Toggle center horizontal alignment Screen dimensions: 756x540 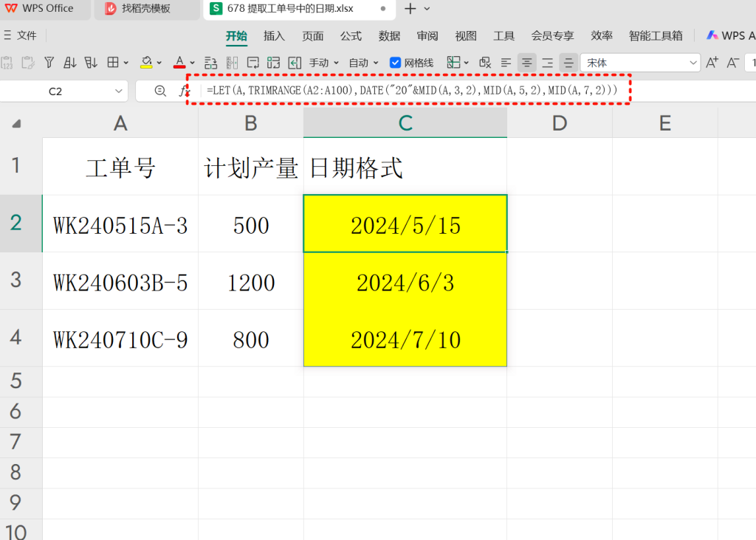(526, 63)
